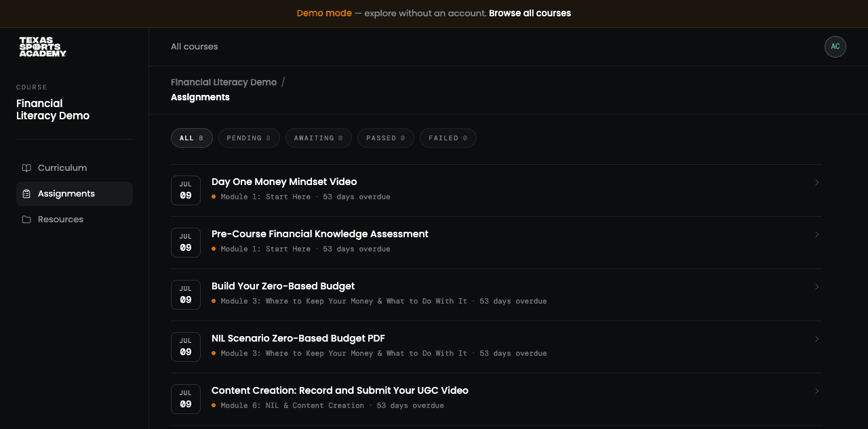868x429 pixels.
Task: Click the Resources folder icon
Action: tap(26, 220)
